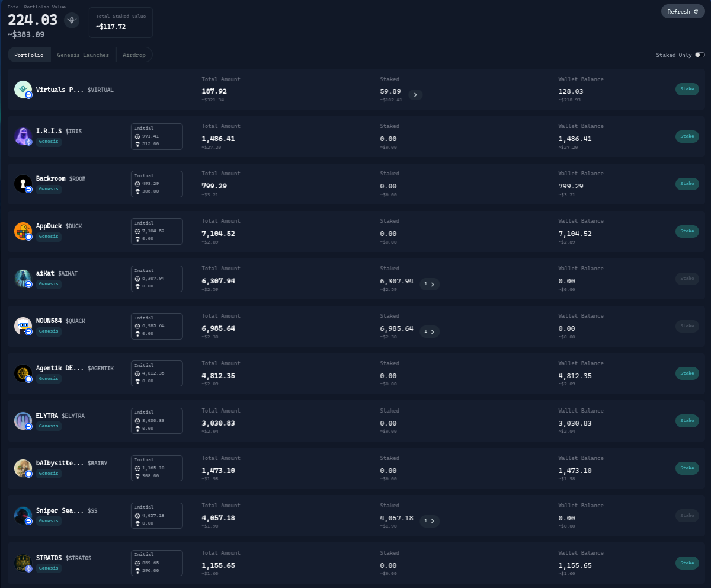Viewport: 711px width, 588px height.
Task: Stake the I.R.I.S tokens
Action: coord(687,136)
